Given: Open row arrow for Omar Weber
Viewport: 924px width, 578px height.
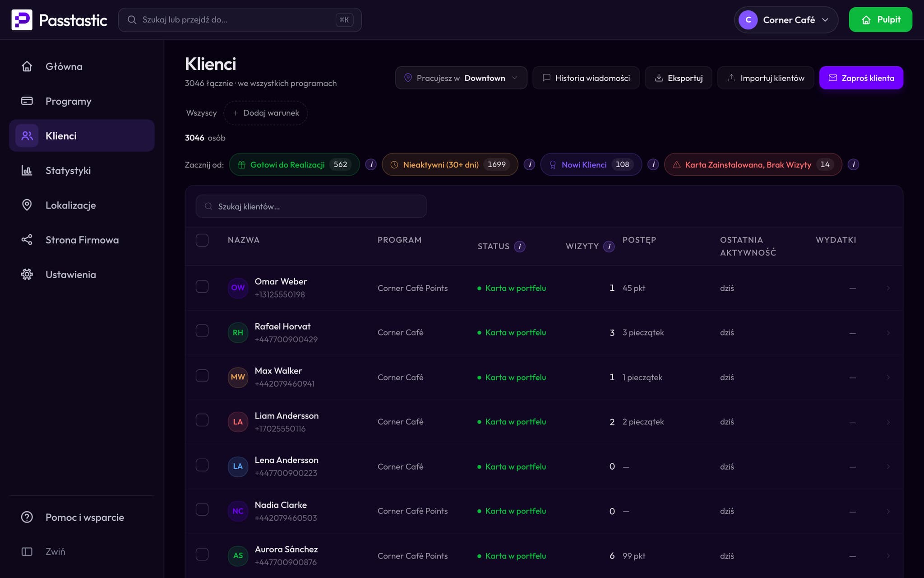Looking at the screenshot, I should coord(888,288).
